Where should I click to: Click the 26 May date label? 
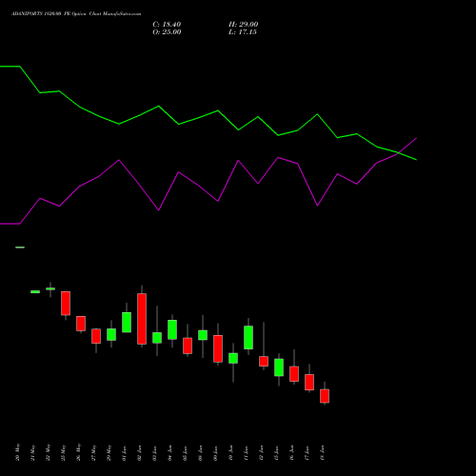78,452
